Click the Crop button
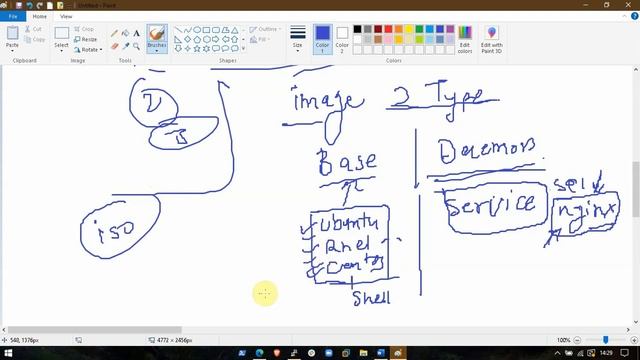Image resolution: width=640 pixels, height=360 pixels. [84, 29]
